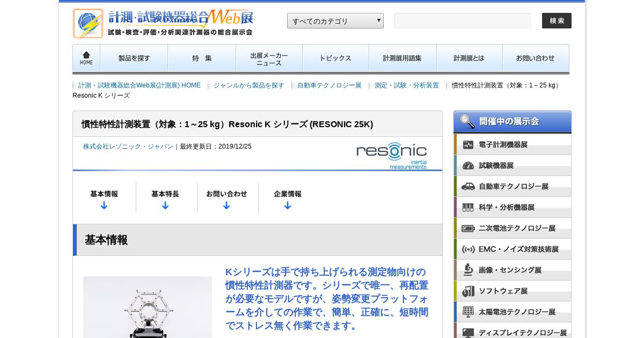The width and height of the screenshot is (644, 338).
Task: Click the 検索 search button
Action: click(x=557, y=21)
